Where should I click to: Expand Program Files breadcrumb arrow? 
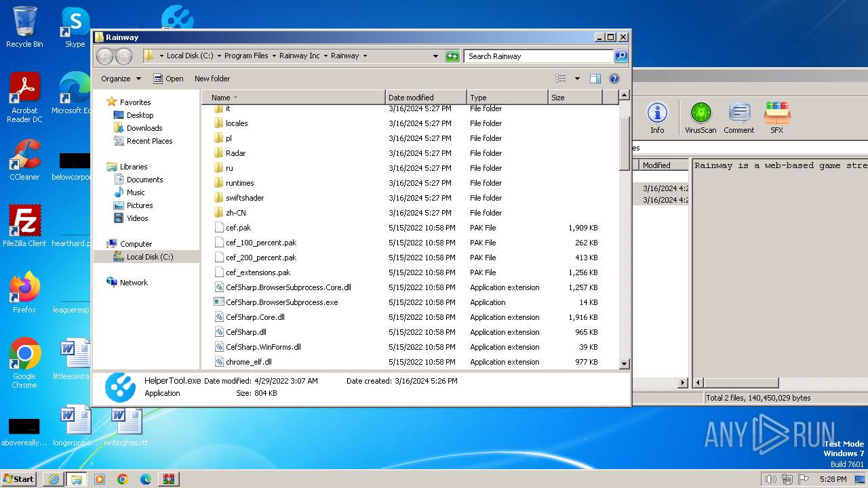pos(273,56)
